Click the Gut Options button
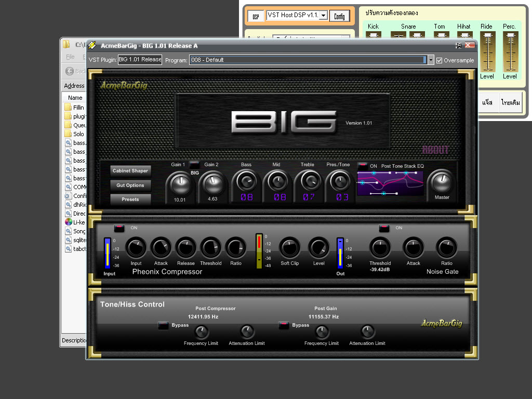Screen dimensions: 532x399 pyautogui.click(x=130, y=185)
